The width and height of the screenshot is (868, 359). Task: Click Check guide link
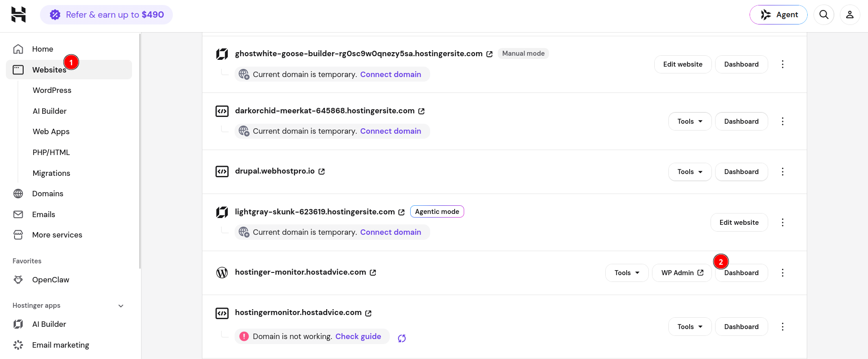(358, 336)
